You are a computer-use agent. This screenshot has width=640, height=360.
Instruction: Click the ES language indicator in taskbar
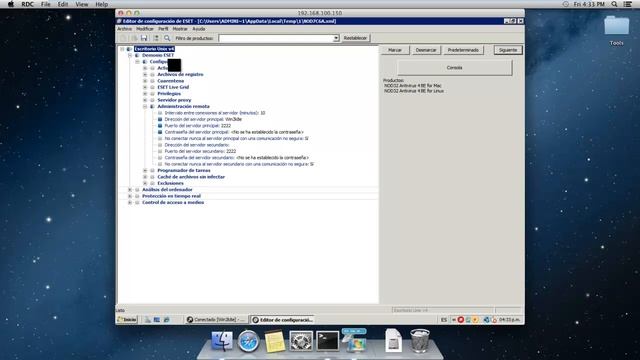point(444,320)
